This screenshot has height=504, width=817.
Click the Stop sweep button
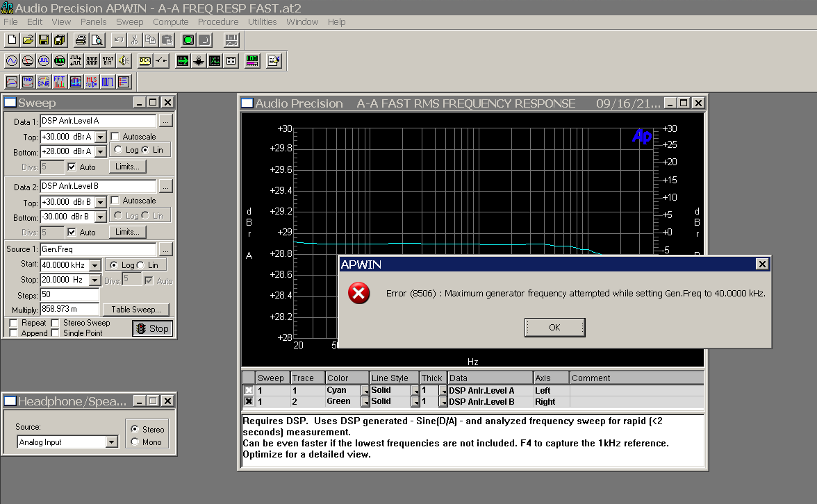pos(153,328)
